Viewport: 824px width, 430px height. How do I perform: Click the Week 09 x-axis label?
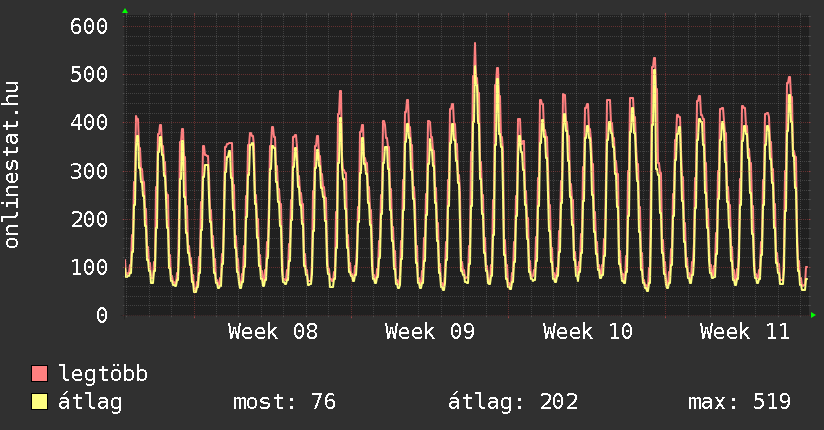tap(430, 332)
